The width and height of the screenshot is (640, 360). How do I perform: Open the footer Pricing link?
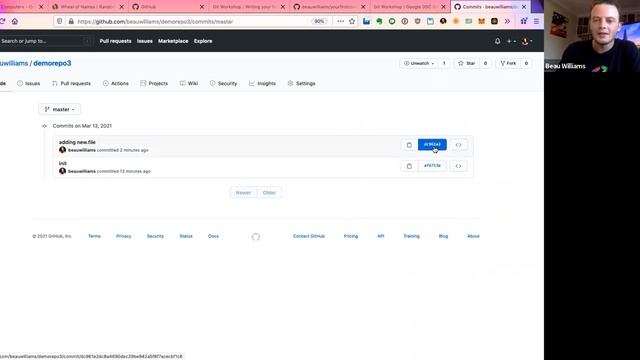(x=351, y=236)
